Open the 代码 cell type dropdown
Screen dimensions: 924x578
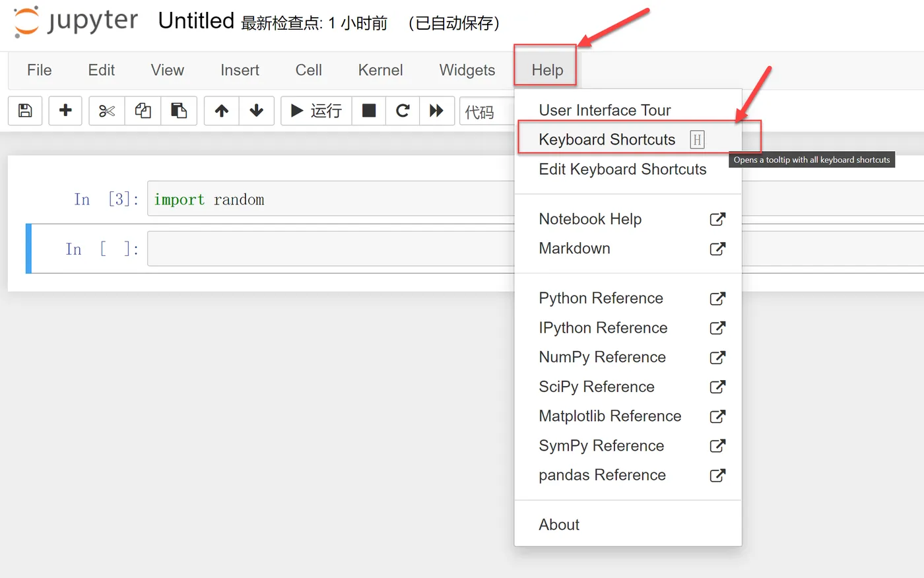click(487, 112)
